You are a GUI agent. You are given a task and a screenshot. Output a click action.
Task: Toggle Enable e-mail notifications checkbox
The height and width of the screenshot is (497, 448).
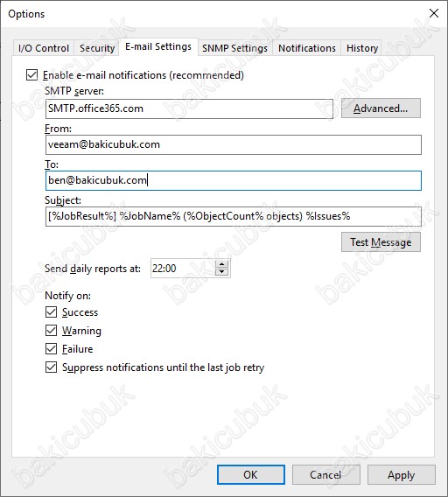click(31, 75)
